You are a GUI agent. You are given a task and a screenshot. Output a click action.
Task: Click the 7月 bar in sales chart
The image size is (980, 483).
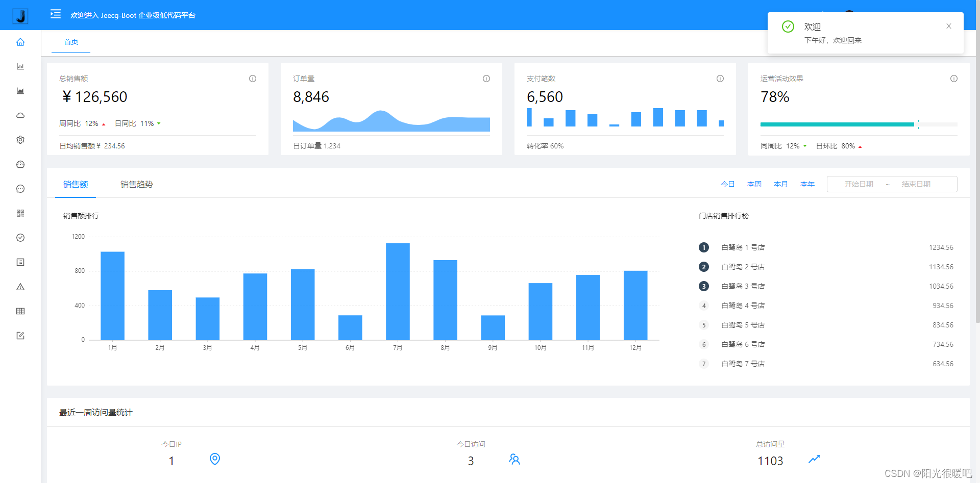398,292
